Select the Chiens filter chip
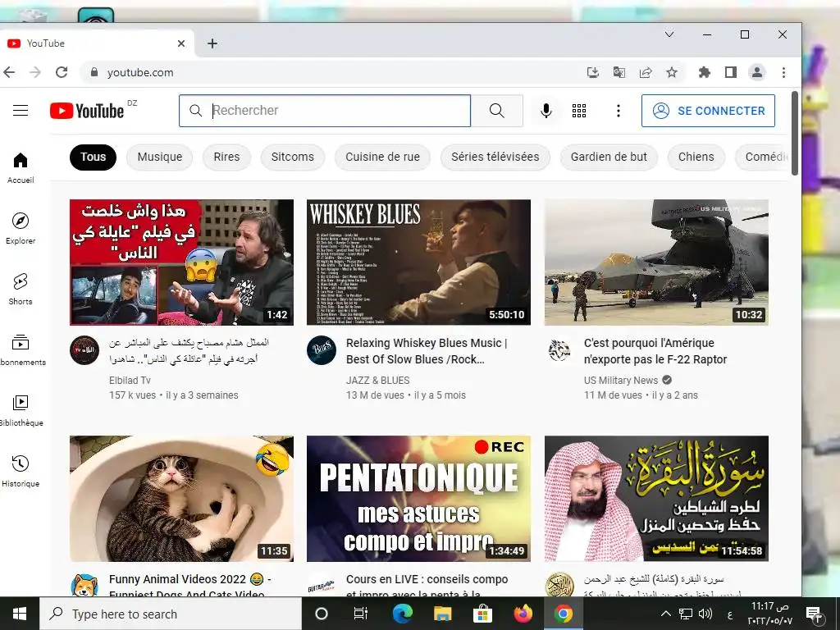The width and height of the screenshot is (840, 630). pyautogui.click(x=696, y=157)
